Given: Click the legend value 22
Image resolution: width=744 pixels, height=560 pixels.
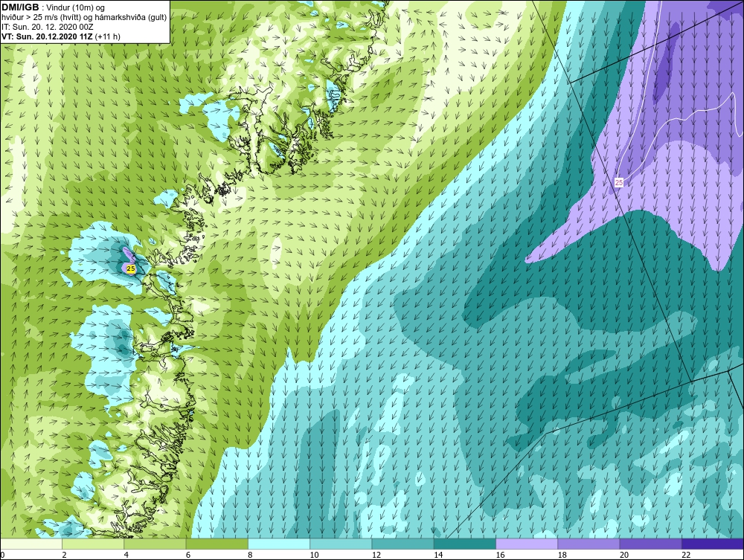Looking at the screenshot, I should click(x=686, y=555).
